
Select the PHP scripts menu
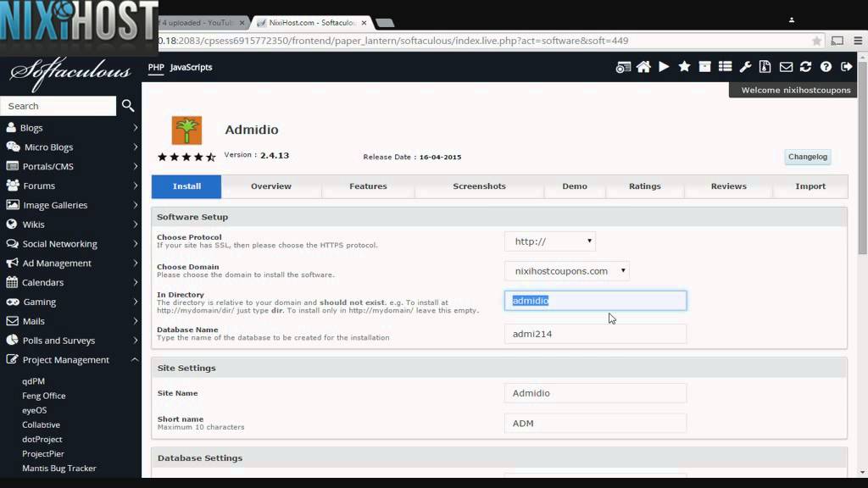156,68
